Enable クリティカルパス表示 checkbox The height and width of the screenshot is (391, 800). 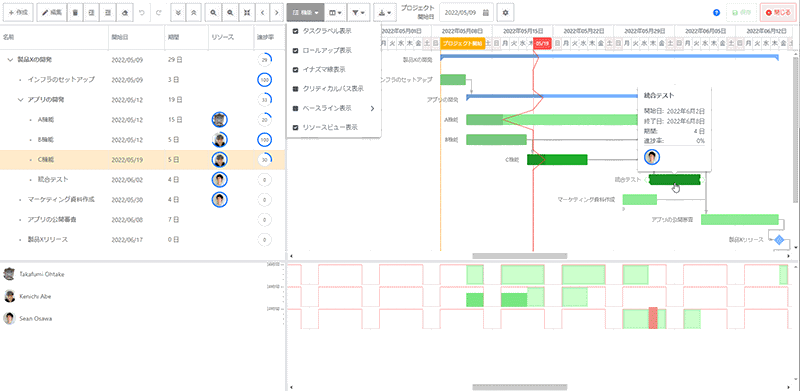295,89
